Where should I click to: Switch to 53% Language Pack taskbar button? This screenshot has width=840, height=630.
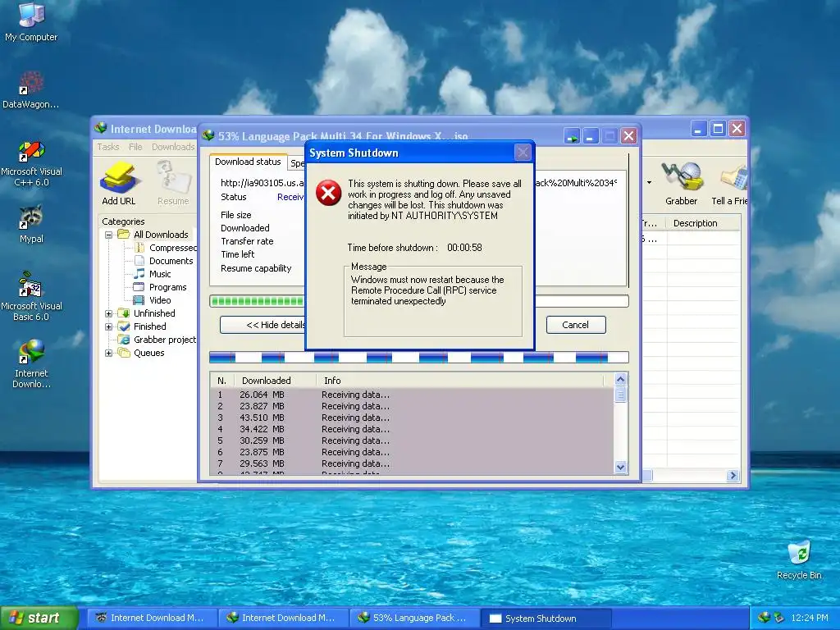pos(414,619)
